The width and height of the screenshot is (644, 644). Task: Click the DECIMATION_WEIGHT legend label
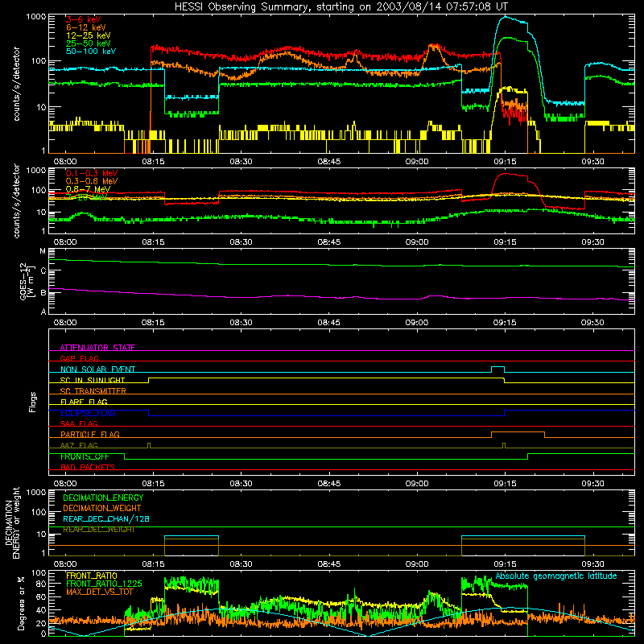tap(102, 508)
